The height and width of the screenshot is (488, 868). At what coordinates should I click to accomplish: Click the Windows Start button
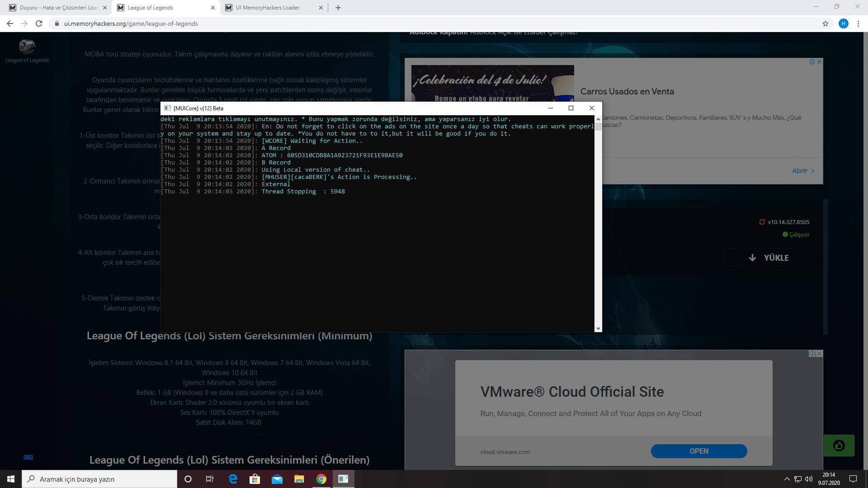click(11, 479)
